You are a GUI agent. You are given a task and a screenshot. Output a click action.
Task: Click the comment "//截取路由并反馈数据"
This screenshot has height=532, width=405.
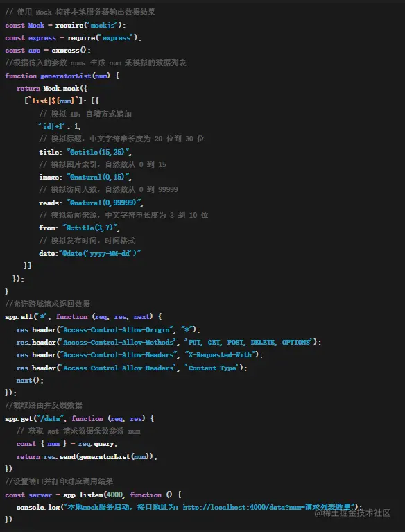point(44,405)
